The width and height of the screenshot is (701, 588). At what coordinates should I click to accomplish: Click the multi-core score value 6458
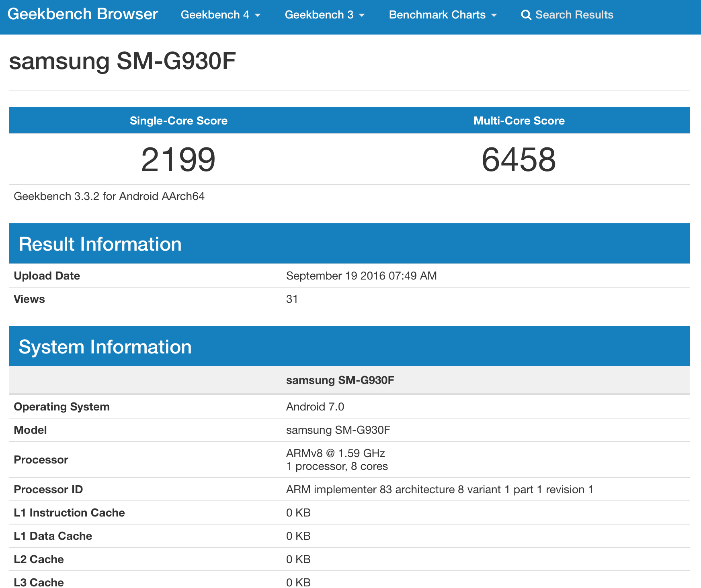coord(519,159)
